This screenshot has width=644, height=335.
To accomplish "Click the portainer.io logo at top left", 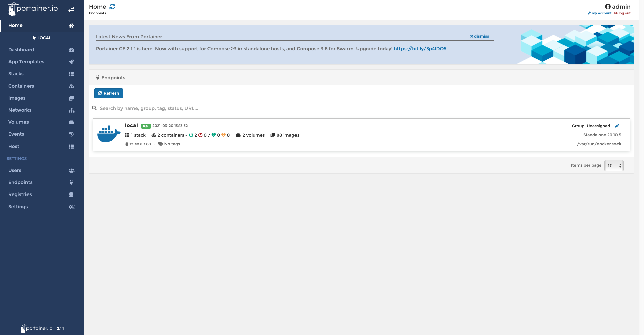I will (x=33, y=9).
